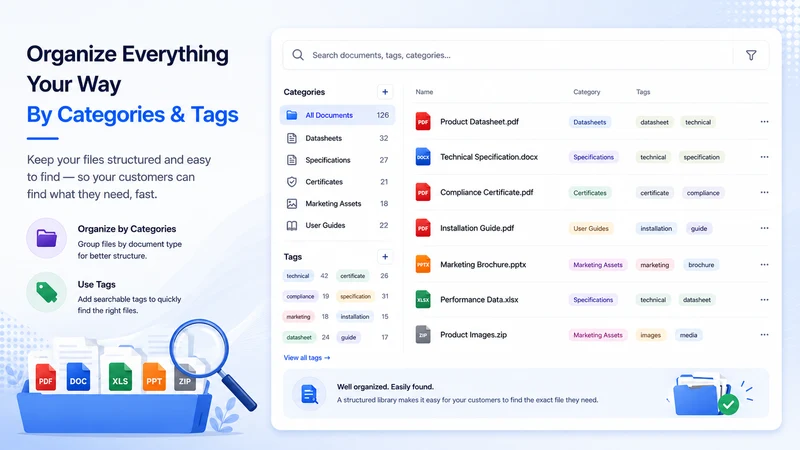
Task: Select the Marketing Assets category
Action: point(337,204)
